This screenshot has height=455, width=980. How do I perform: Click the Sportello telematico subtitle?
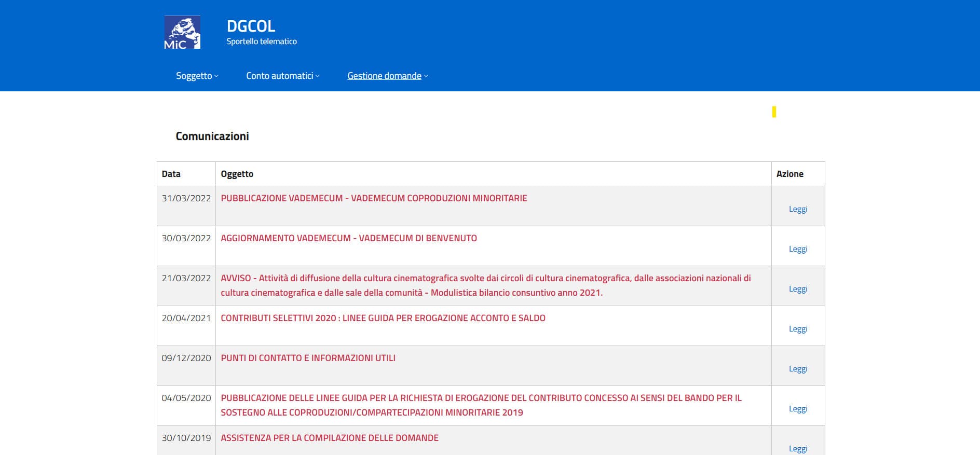click(x=262, y=42)
